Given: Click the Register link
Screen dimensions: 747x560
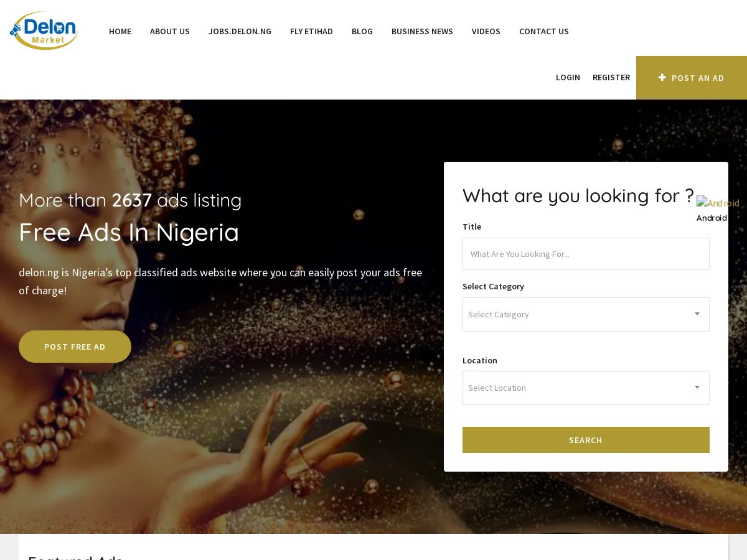Looking at the screenshot, I should (x=611, y=77).
